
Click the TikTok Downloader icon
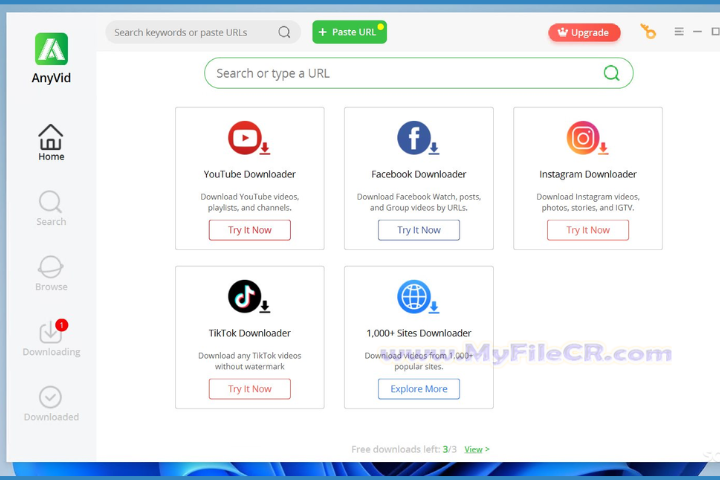[x=249, y=297]
